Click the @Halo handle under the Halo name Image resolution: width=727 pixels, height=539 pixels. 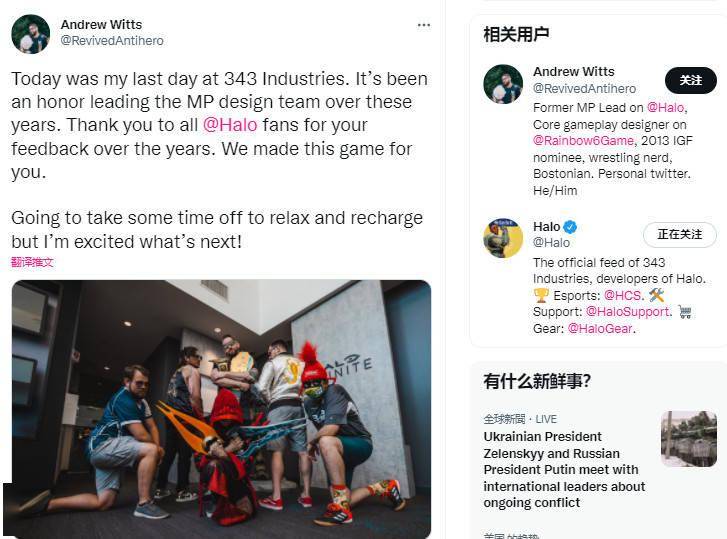point(551,242)
